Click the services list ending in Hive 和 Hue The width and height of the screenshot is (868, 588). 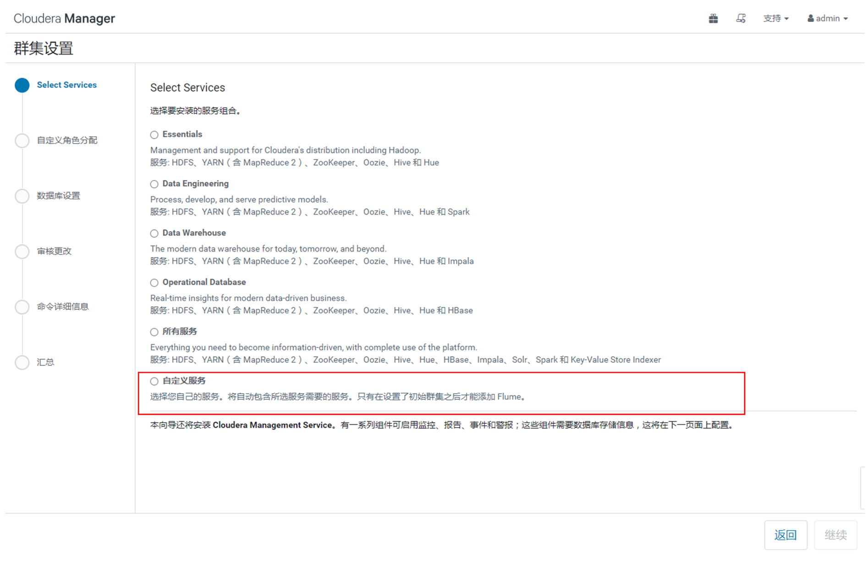point(295,163)
